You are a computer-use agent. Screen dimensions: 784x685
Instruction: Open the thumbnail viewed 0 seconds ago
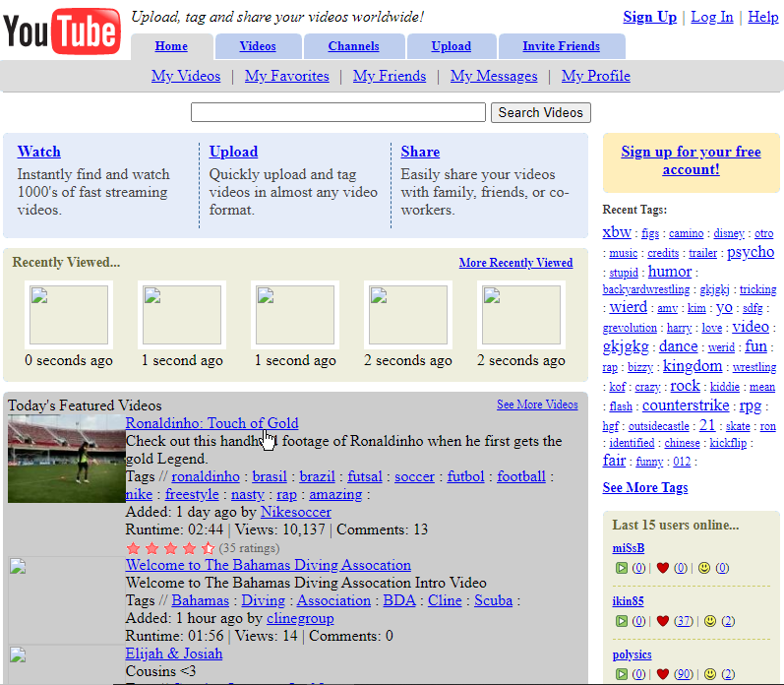pos(69,315)
